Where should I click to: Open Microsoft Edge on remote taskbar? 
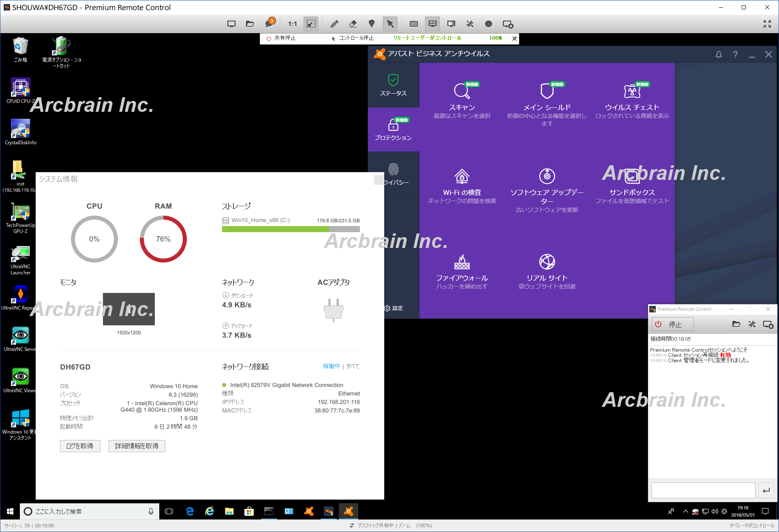[190, 511]
